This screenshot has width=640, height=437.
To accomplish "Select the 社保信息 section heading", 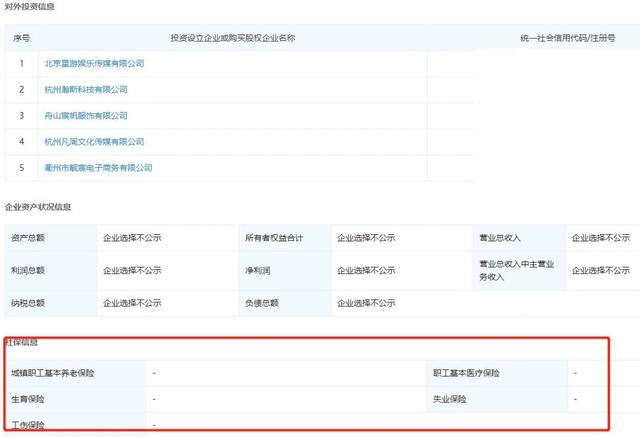I will pos(21,342).
